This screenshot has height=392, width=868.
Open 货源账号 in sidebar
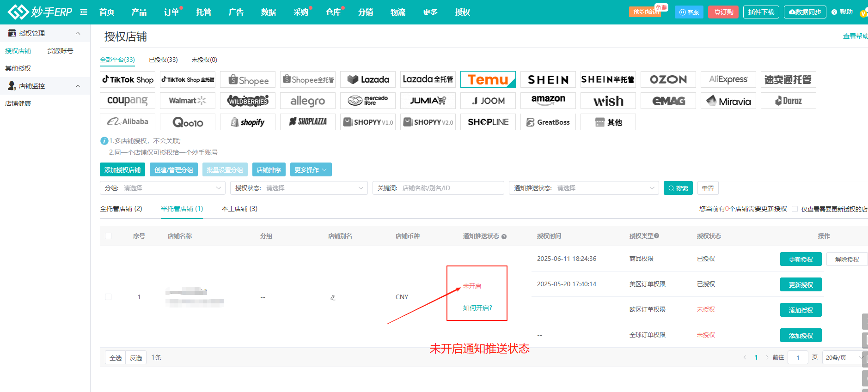(60, 51)
